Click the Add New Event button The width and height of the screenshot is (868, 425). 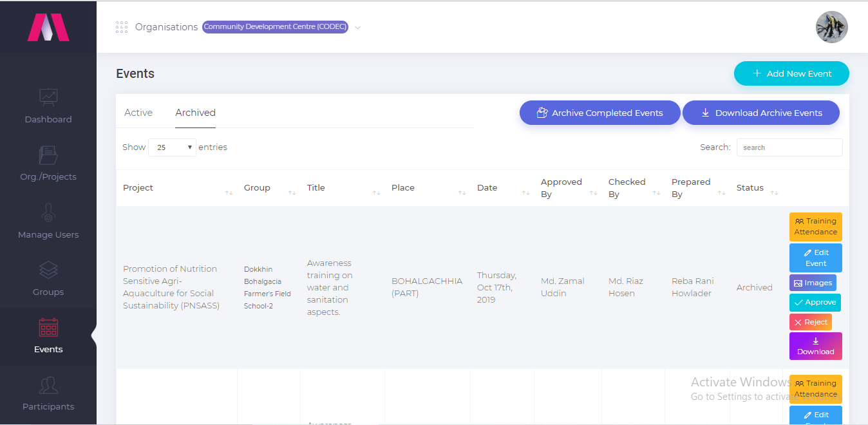point(791,73)
